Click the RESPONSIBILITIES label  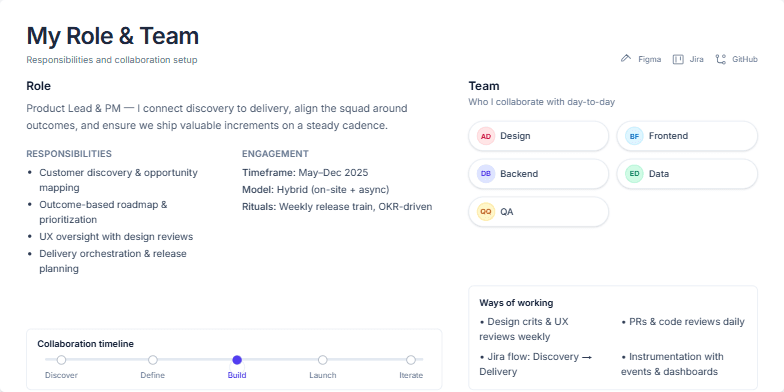tap(69, 154)
